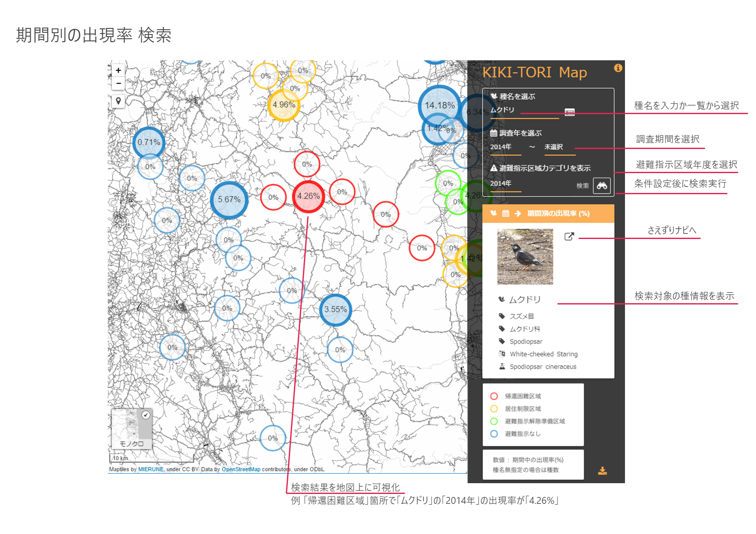Image resolution: width=756 pixels, height=534 pixels.
Task: Click the ムクドリ species title below photo
Action: point(525,300)
